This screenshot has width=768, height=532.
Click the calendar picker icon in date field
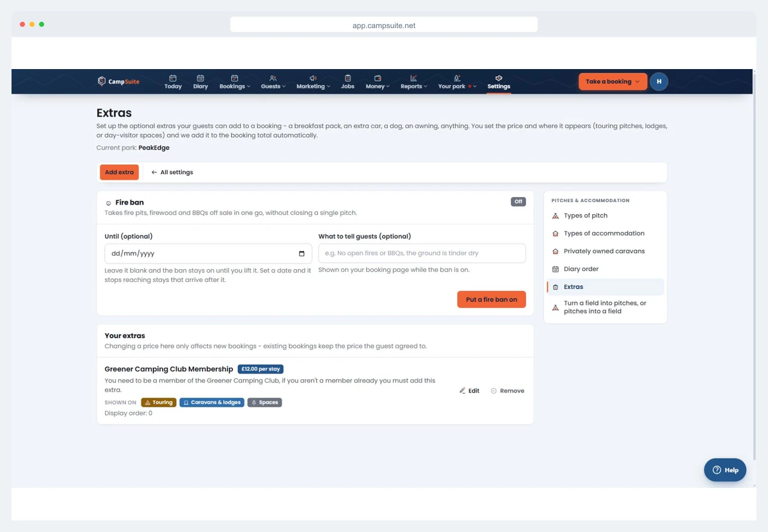point(302,253)
